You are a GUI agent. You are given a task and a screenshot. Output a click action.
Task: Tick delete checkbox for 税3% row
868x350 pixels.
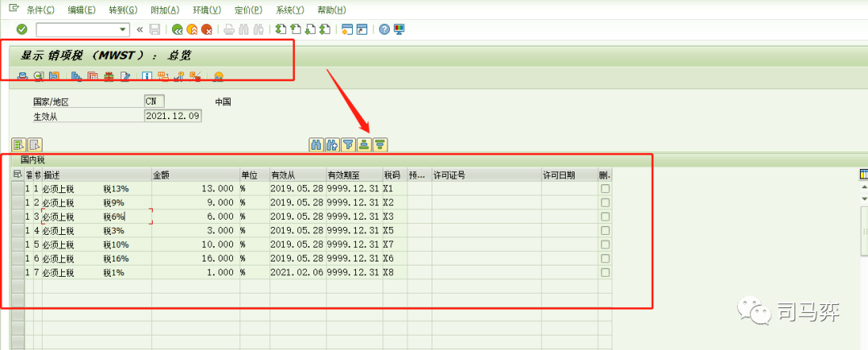click(606, 230)
